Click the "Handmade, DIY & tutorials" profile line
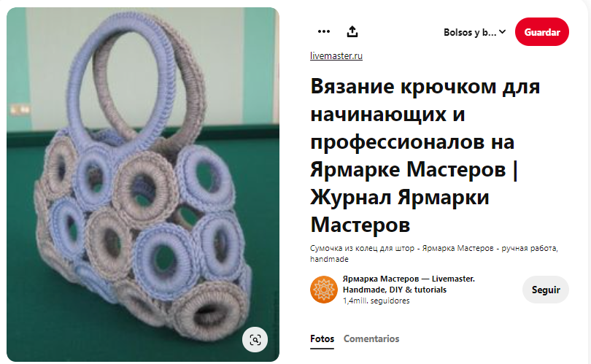This screenshot has width=591, height=364. pyautogui.click(x=394, y=290)
